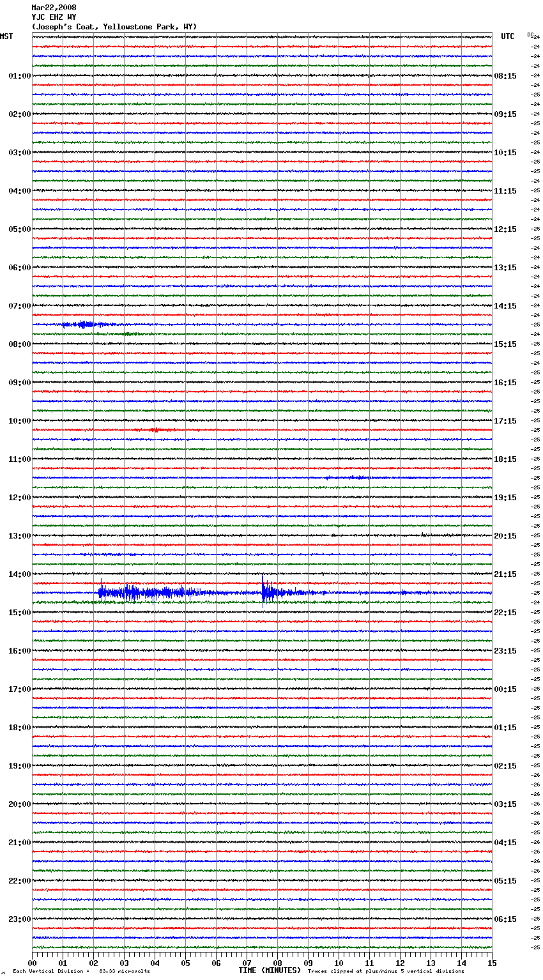Select the 21:00 MST time label
543x980 pixels.
[x=20, y=843]
